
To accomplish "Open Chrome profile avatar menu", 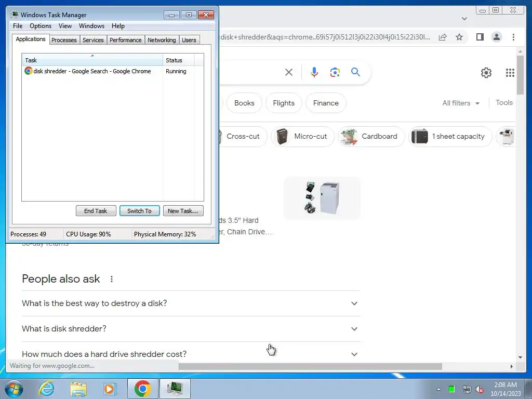I will pyautogui.click(x=496, y=37).
